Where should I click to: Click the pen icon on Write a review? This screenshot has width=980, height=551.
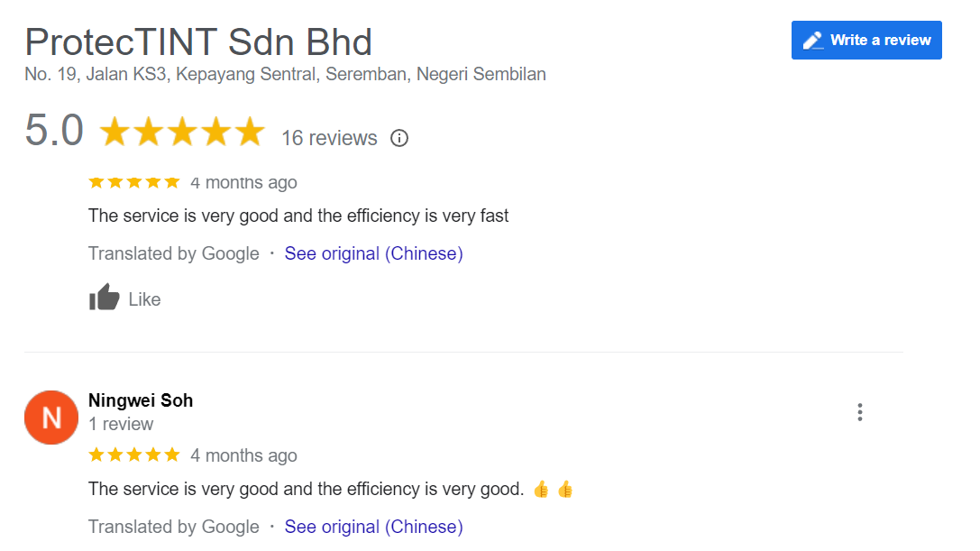click(x=814, y=40)
